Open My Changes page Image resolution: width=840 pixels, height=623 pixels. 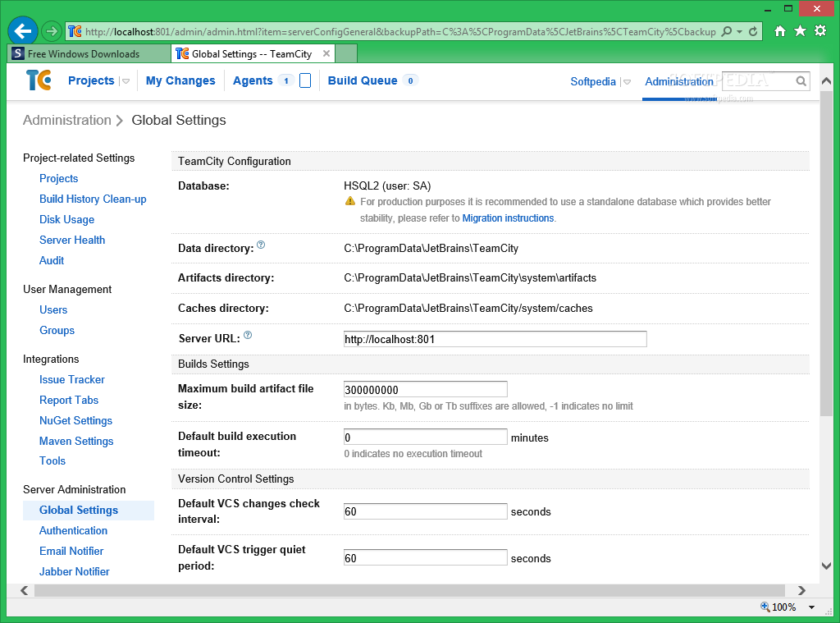[180, 80]
